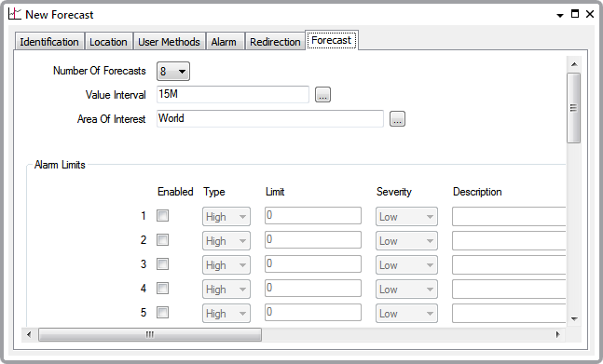Close the New Forecast window

[x=590, y=14]
